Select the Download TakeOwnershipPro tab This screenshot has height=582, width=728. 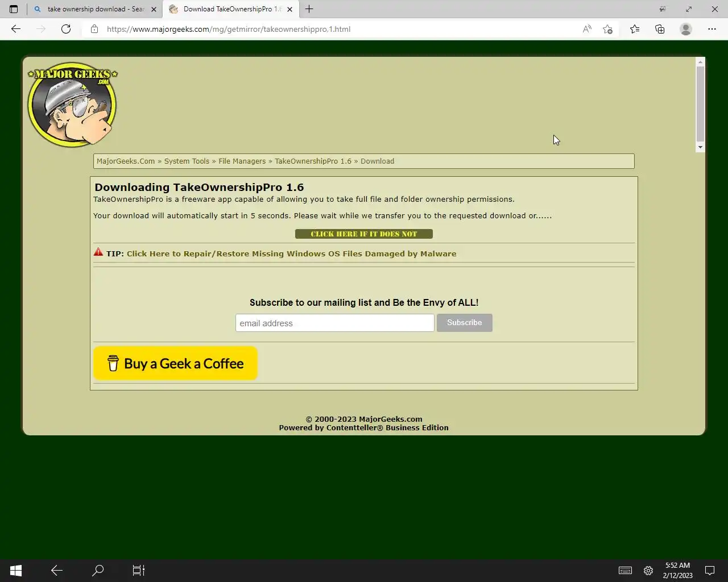pos(231,9)
